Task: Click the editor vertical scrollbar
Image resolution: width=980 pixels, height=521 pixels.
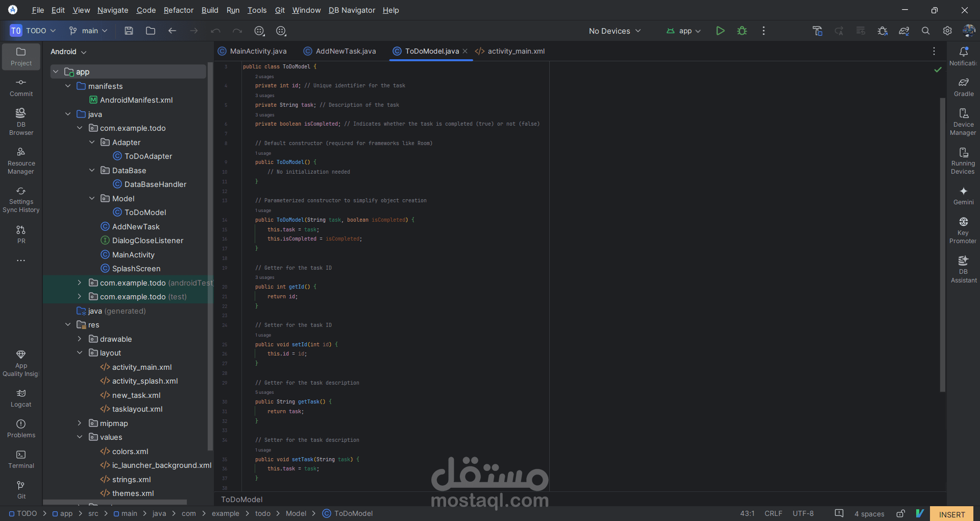Action: pos(943,245)
